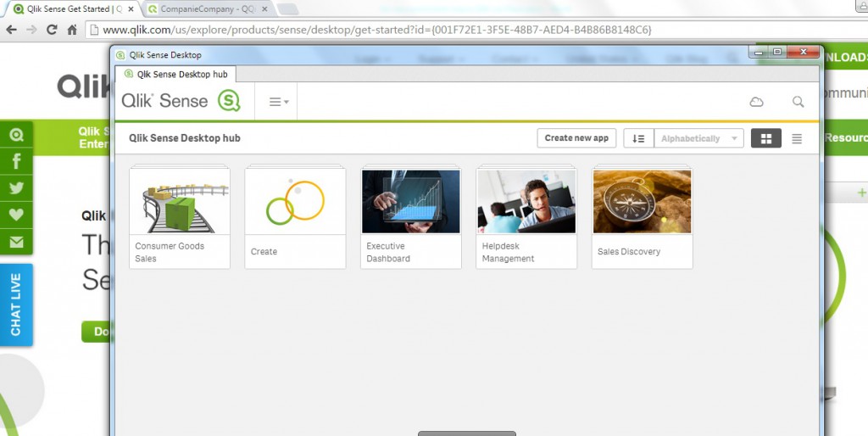Click the Qlik Cloud icon
This screenshot has width=868, height=436.
point(756,102)
